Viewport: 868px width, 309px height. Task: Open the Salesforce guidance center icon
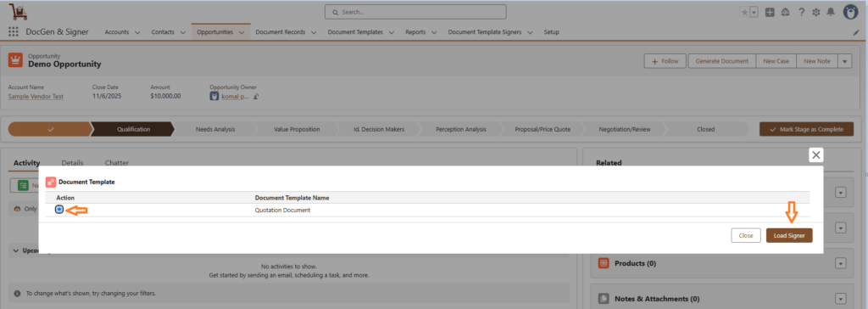(x=785, y=12)
